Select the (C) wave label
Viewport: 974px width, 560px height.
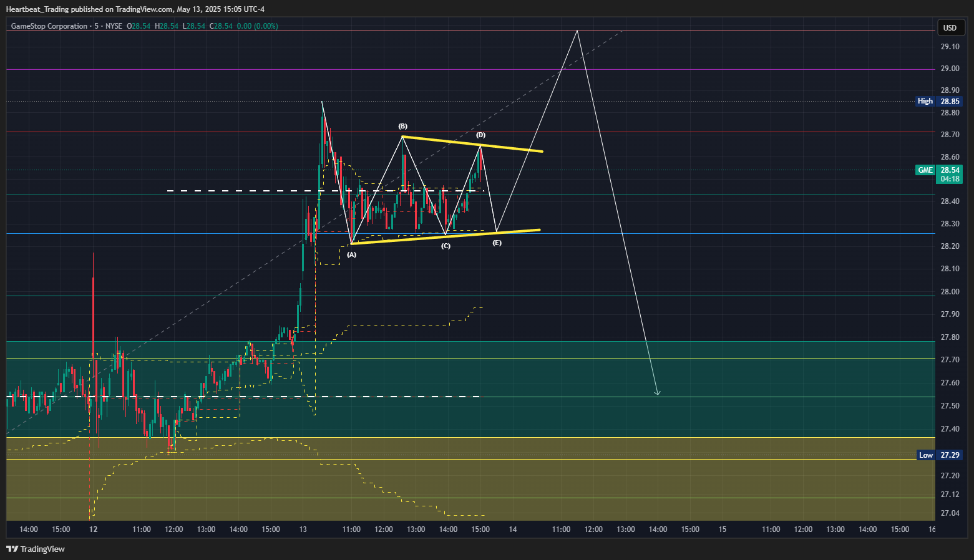[x=446, y=246]
